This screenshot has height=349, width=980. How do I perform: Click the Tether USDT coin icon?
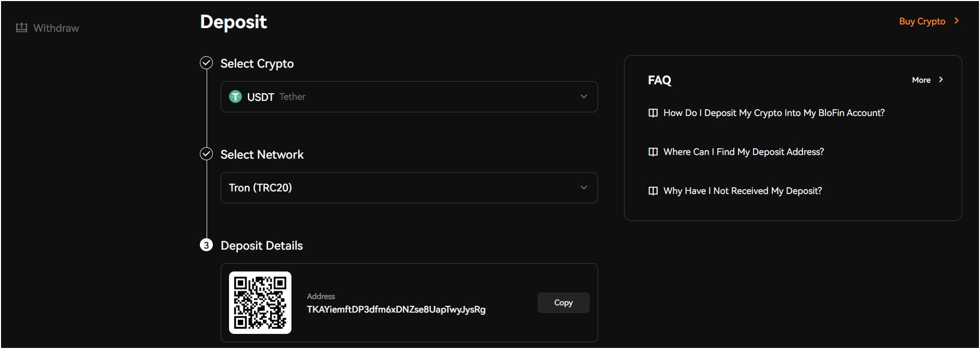(235, 97)
